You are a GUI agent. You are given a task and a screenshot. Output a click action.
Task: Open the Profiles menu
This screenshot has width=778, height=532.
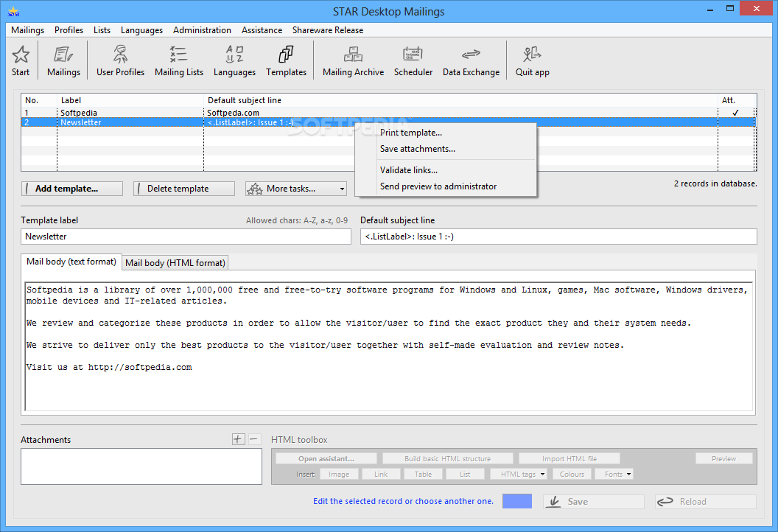click(x=69, y=29)
